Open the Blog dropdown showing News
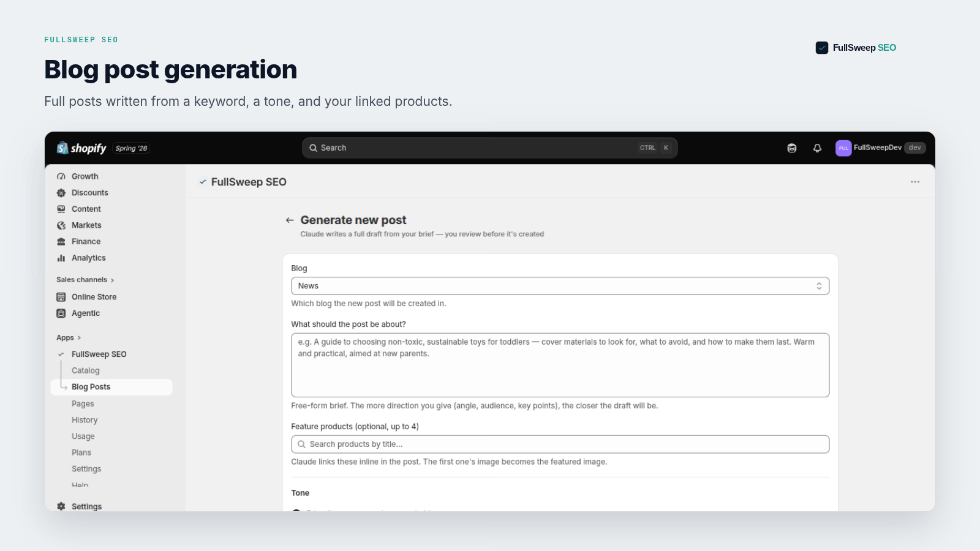The height and width of the screenshot is (551, 980). pos(560,286)
